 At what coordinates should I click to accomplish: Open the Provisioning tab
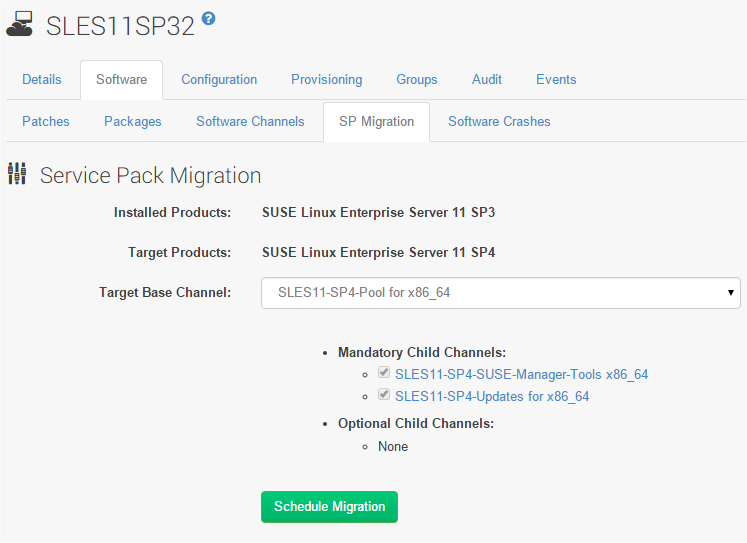327,79
